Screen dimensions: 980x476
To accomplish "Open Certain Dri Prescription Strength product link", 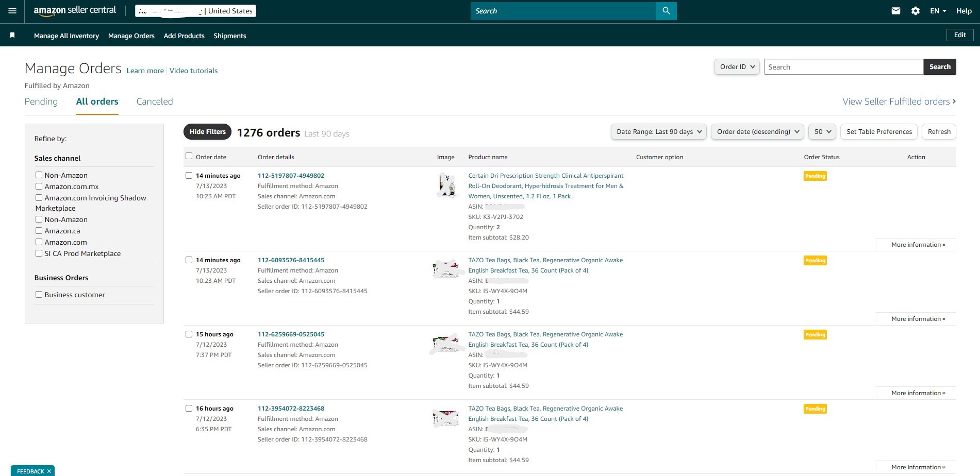I will 546,186.
